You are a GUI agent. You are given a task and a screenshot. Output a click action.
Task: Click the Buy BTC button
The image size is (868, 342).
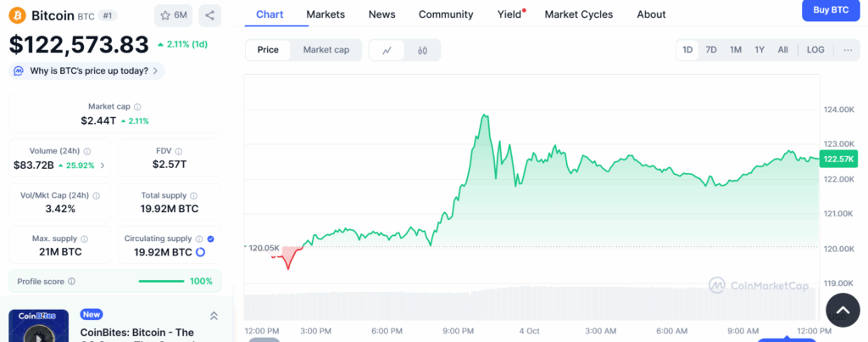pyautogui.click(x=831, y=10)
